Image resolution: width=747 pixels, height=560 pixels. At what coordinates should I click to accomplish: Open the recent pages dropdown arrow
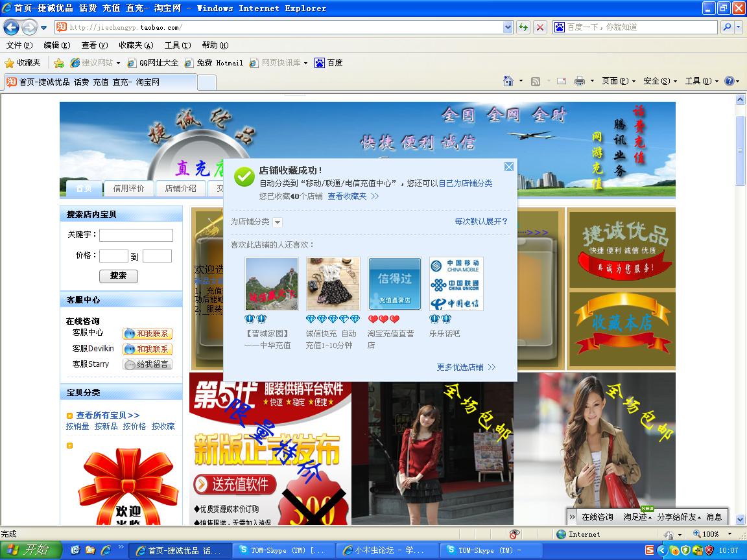(x=44, y=28)
